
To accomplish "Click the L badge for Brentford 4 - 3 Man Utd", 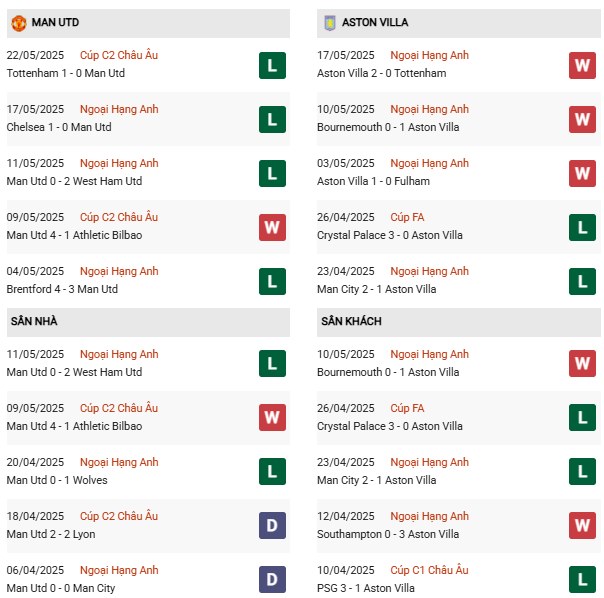I will pos(271,281).
